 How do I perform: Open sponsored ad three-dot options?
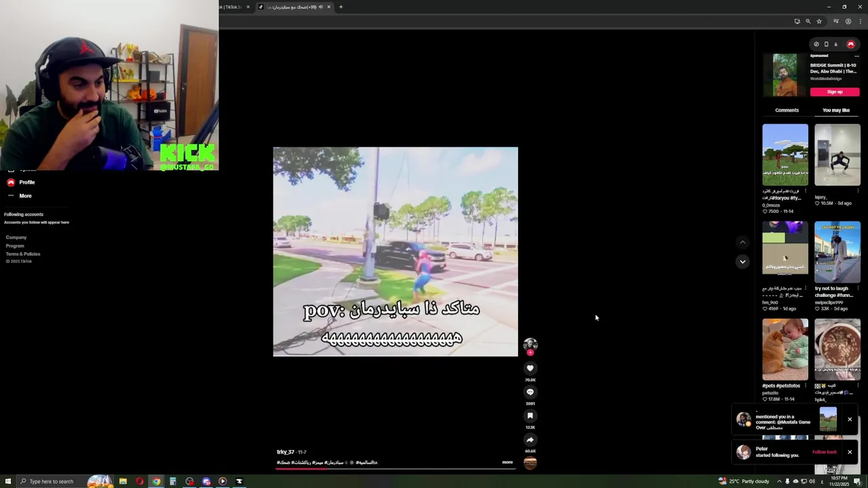(x=858, y=56)
